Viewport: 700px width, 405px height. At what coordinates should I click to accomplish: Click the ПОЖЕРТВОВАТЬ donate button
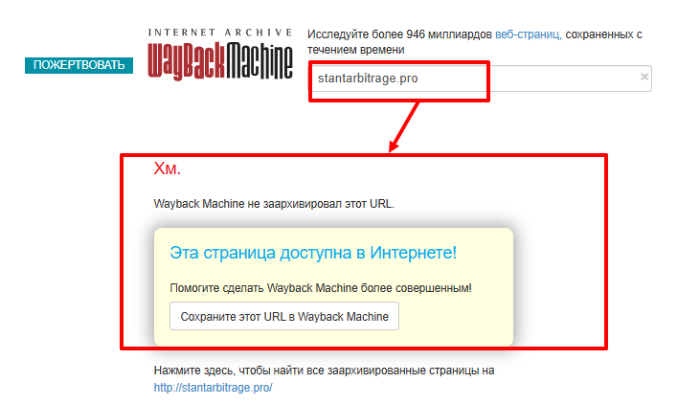[x=79, y=65]
